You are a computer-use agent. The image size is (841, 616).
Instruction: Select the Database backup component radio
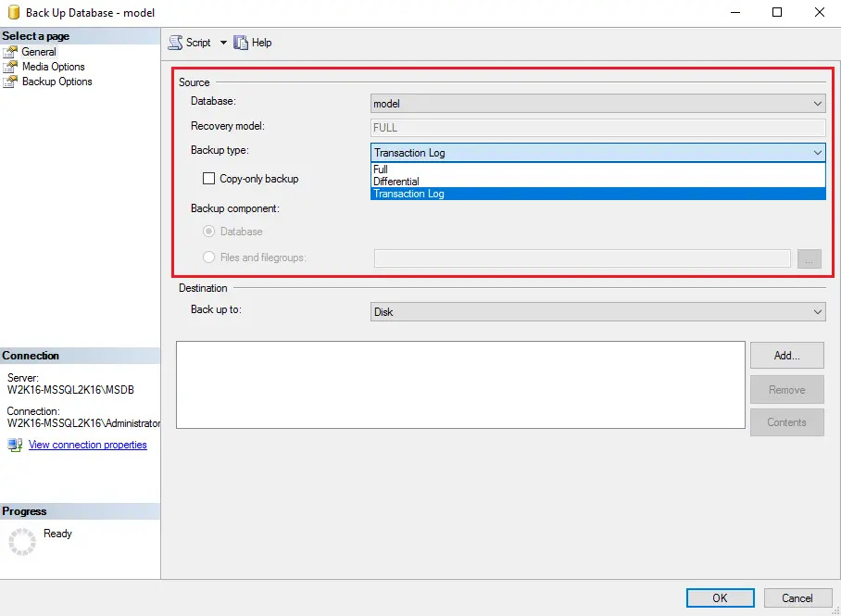tap(209, 232)
